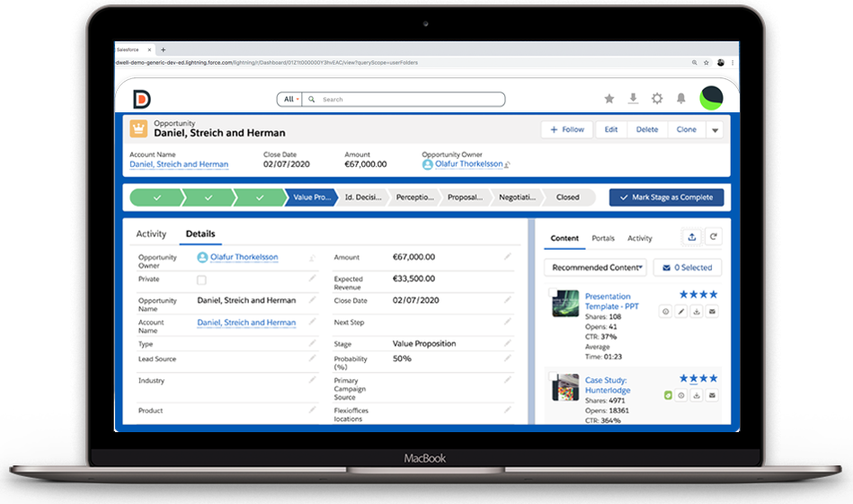This screenshot has height=504, width=853.
Task: Select the Case Study: Hunterlodge checkbox
Action: tap(552, 376)
